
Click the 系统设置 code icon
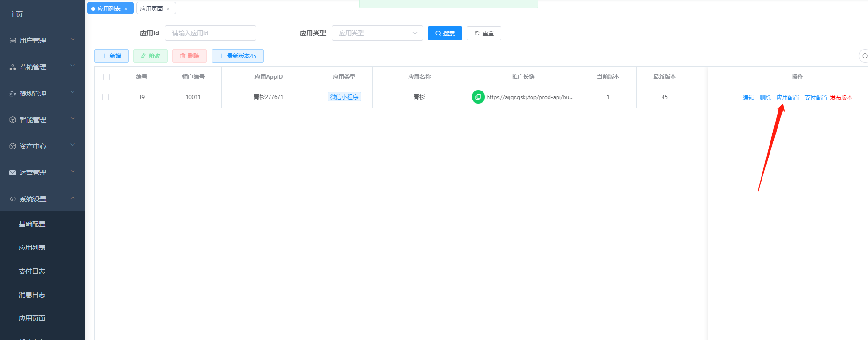coord(13,199)
